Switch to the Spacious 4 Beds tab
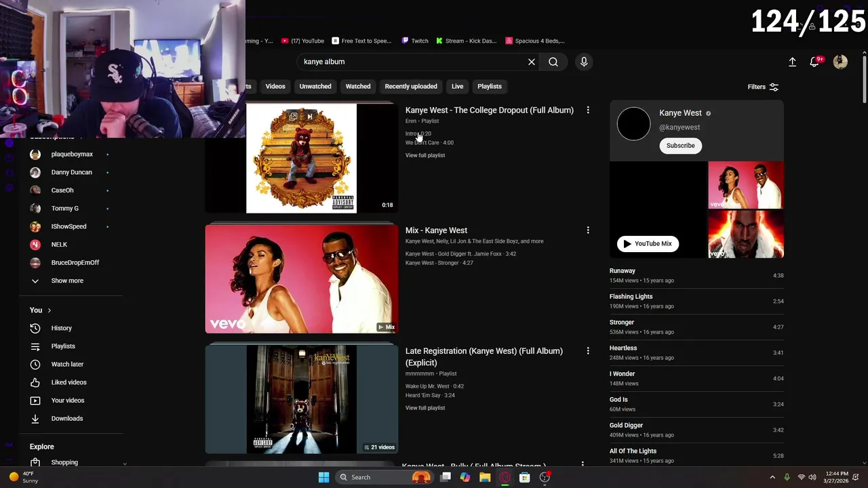This screenshot has width=868, height=488. tap(535, 41)
